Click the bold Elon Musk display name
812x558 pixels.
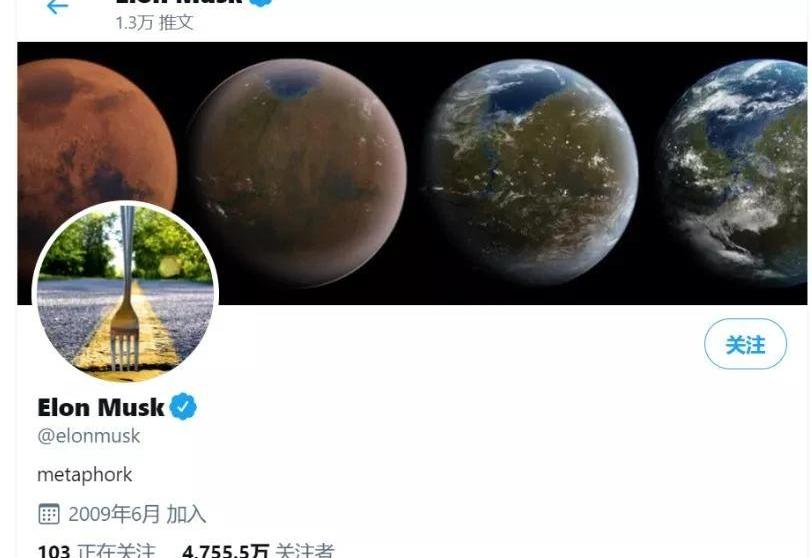coord(101,407)
